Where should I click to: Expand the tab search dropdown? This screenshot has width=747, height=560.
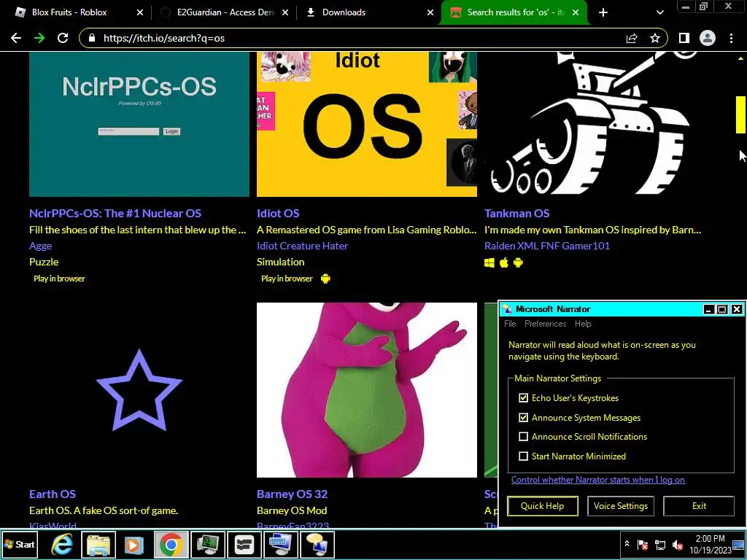[659, 12]
